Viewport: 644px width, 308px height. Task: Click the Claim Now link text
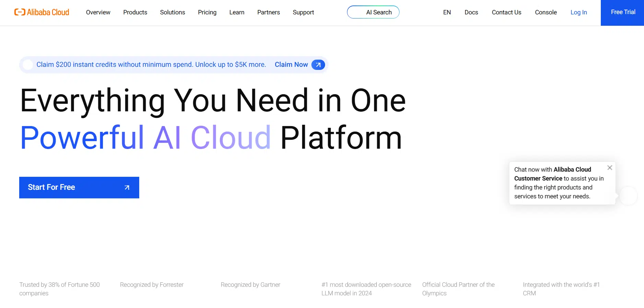291,65
